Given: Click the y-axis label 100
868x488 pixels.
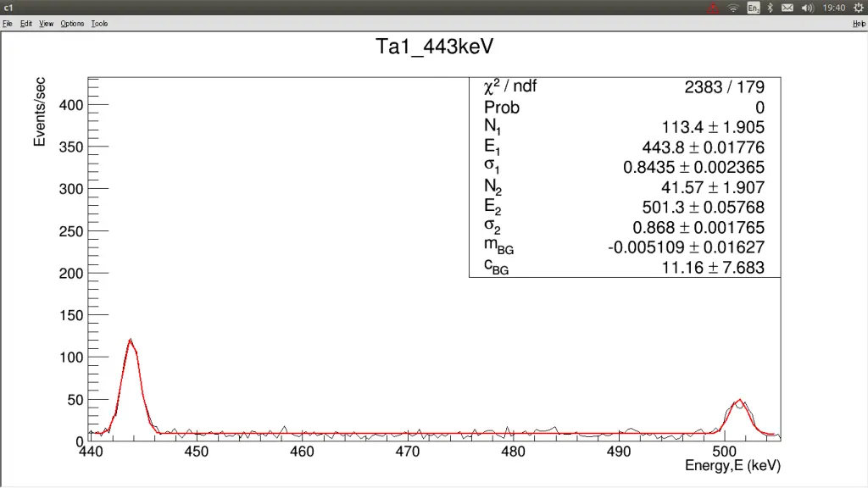Looking at the screenshot, I should [x=71, y=358].
